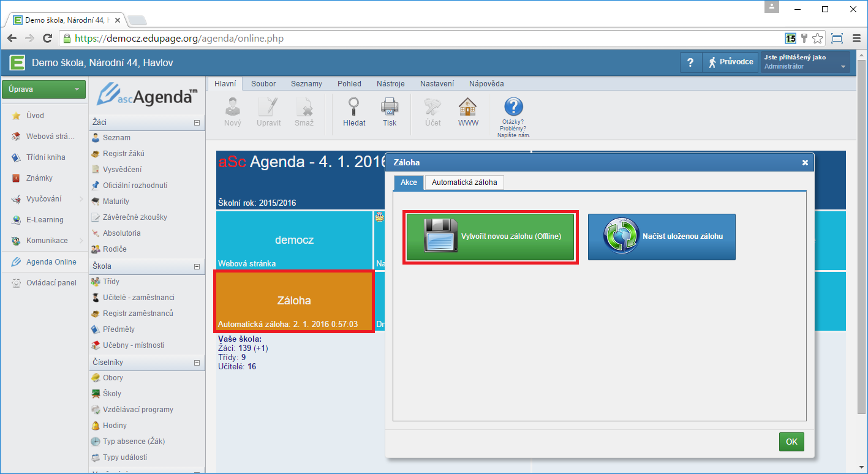
Task: Open Hledat magnifier search tool
Action: coord(354,112)
